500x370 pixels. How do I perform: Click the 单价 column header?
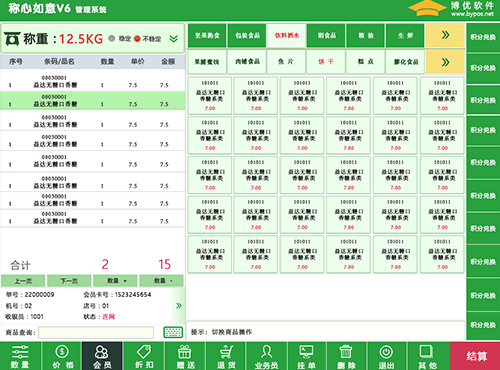pos(137,61)
